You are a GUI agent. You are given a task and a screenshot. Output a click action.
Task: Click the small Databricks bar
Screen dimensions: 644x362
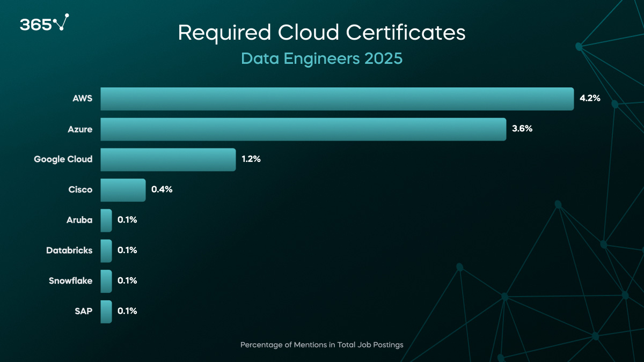point(106,250)
